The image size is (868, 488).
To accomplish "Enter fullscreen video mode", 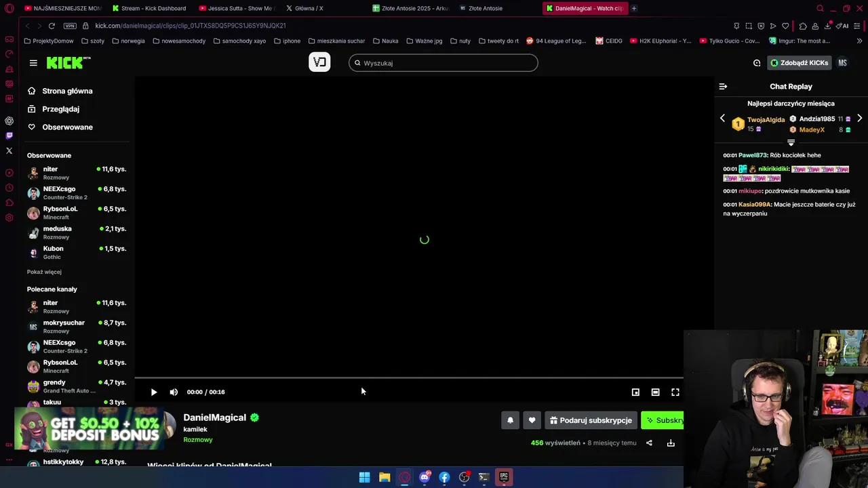I will click(675, 392).
